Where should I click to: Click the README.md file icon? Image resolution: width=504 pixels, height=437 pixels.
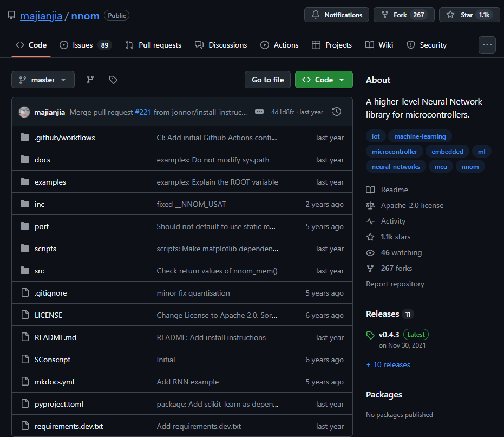(25, 337)
